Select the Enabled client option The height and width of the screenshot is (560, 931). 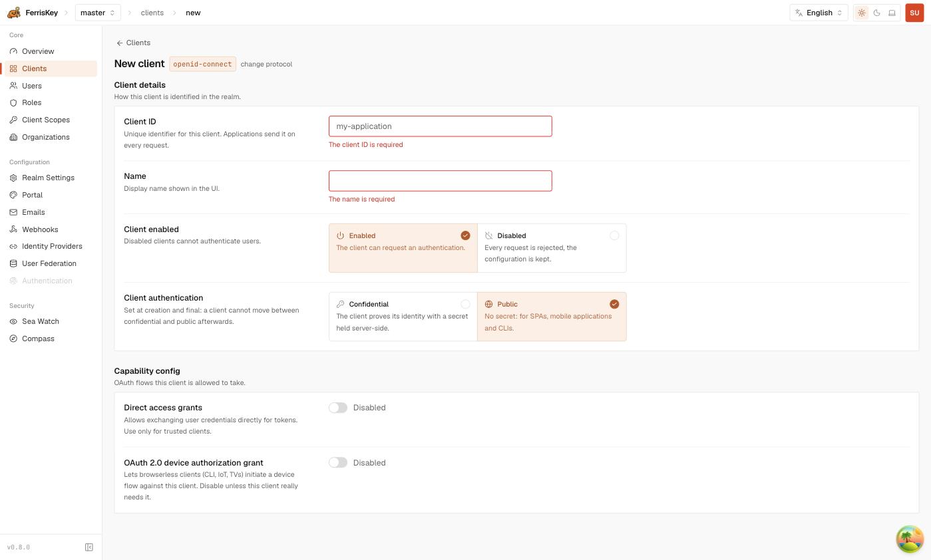point(403,248)
